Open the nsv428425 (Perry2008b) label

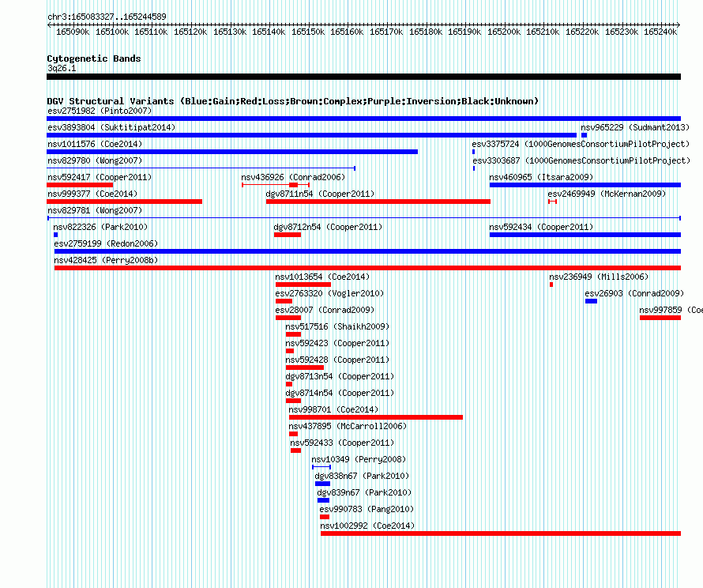pyautogui.click(x=106, y=260)
